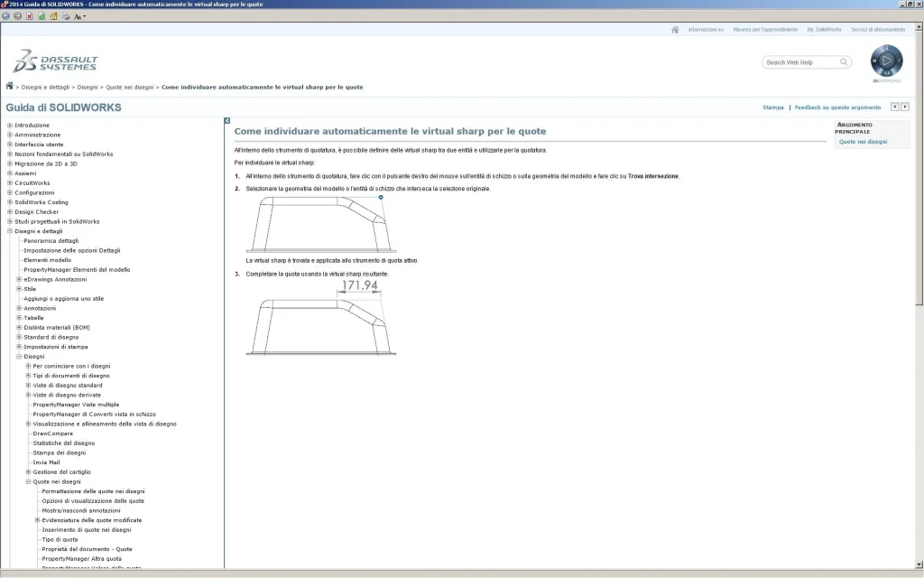
Task: Open Risorse per l'apprendimento menu
Action: pyautogui.click(x=765, y=30)
